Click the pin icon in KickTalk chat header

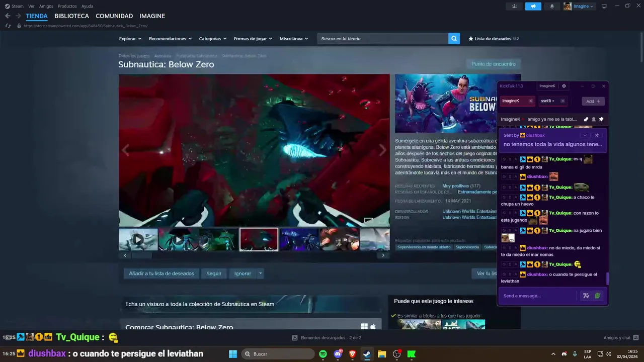[601, 119]
